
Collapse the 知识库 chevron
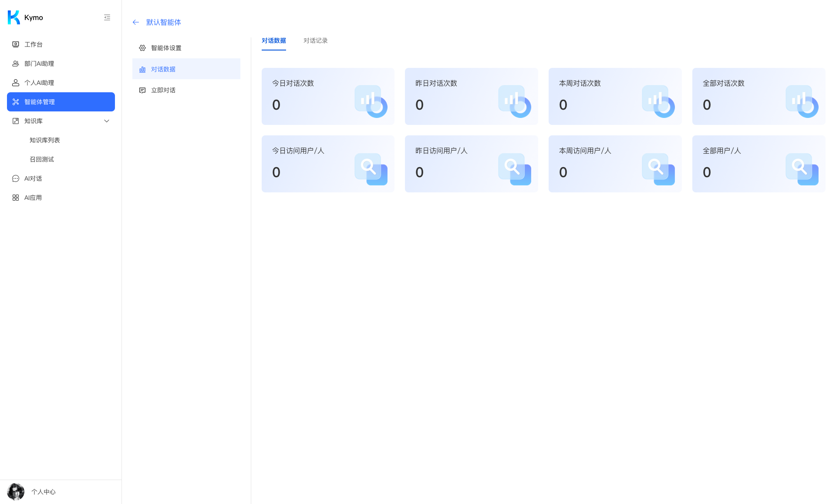pyautogui.click(x=107, y=121)
